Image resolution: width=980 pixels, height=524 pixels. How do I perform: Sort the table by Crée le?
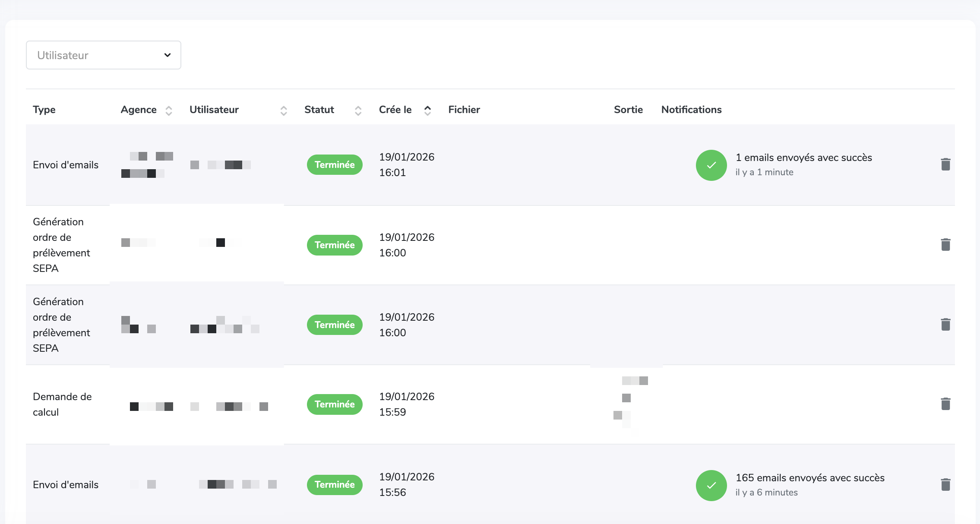coord(427,110)
